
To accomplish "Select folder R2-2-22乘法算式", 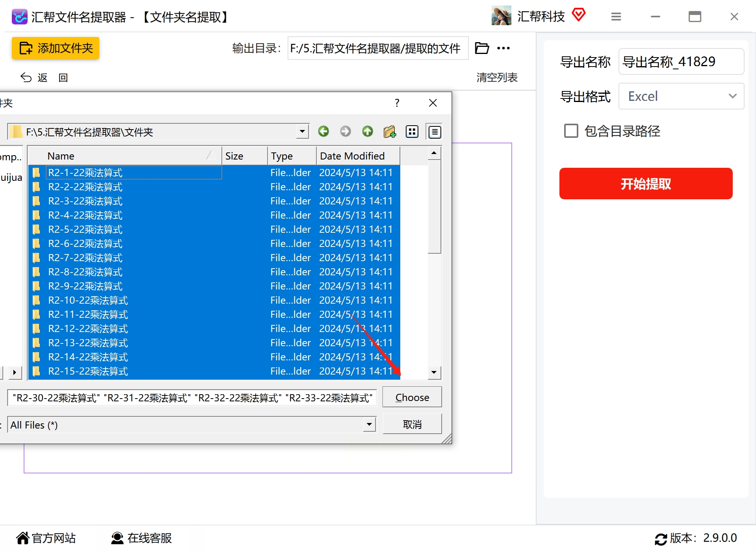I will [x=214, y=187].
